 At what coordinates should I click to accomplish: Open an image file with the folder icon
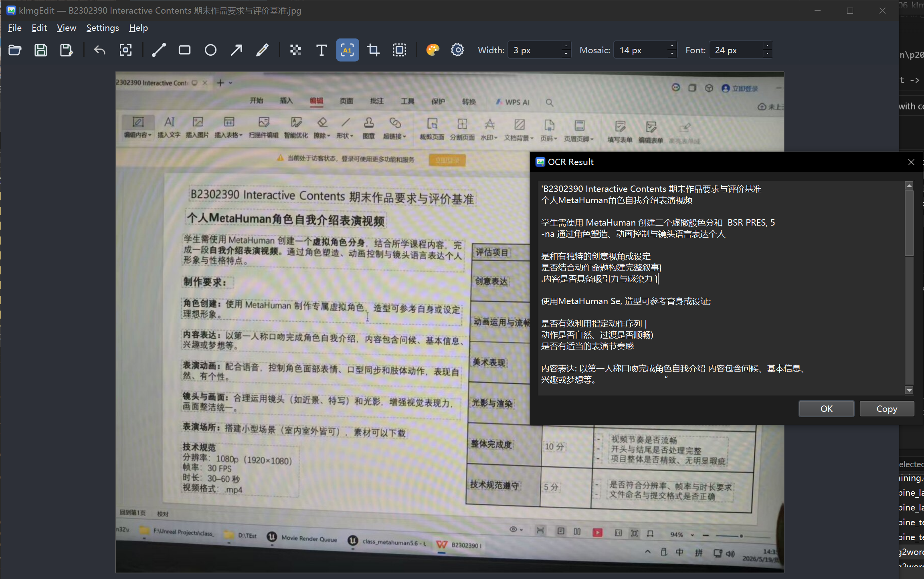pos(15,50)
